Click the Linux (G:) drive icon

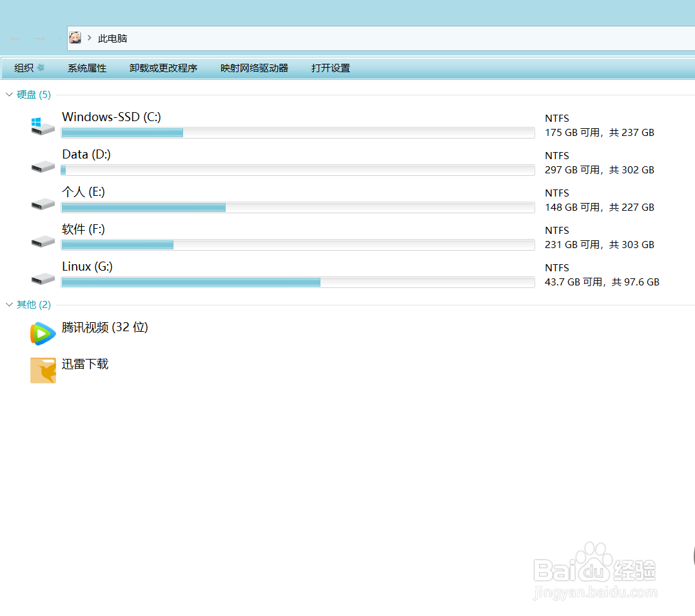43,278
